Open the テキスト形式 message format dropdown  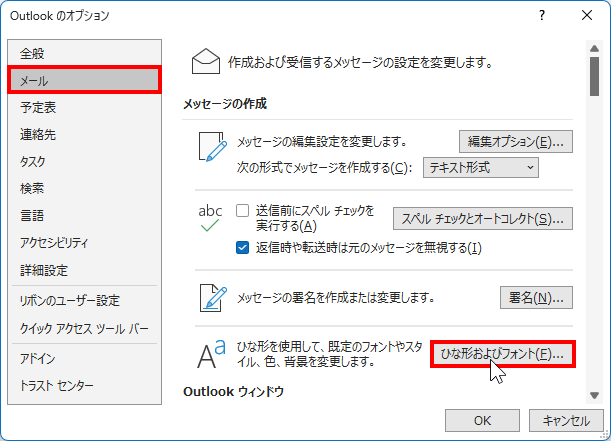click(481, 168)
